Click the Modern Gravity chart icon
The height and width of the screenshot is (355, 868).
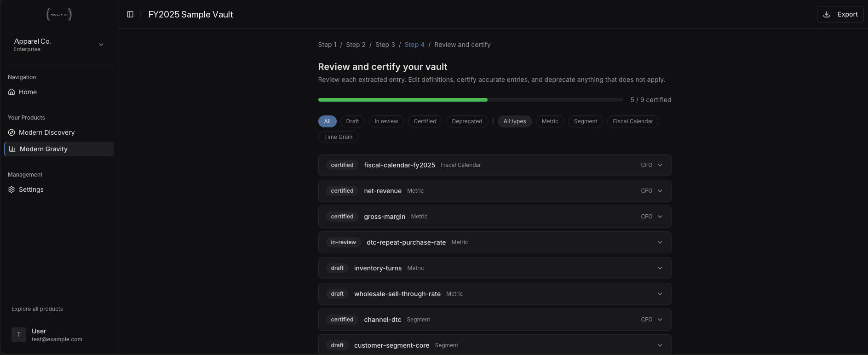12,149
